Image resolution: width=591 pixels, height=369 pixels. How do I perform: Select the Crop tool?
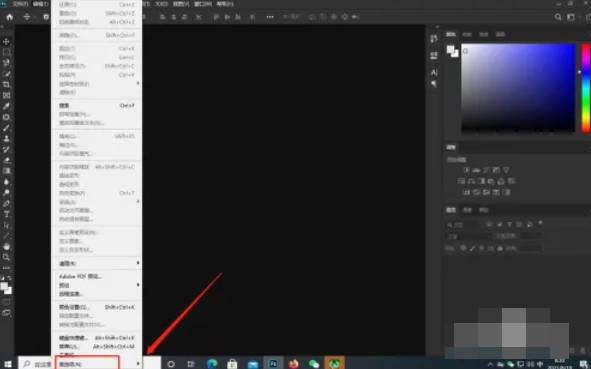pos(6,84)
